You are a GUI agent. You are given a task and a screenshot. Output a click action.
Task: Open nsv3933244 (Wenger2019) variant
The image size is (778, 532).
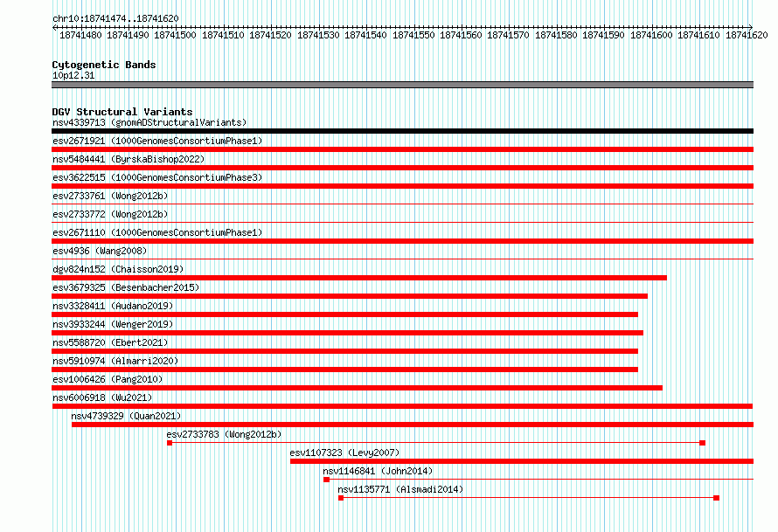(113, 324)
